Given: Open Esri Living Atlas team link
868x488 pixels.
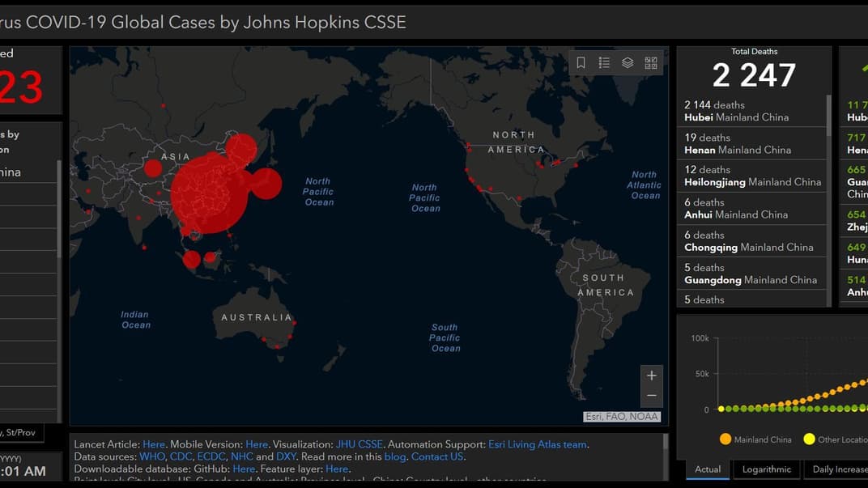Looking at the screenshot, I should click(x=538, y=444).
